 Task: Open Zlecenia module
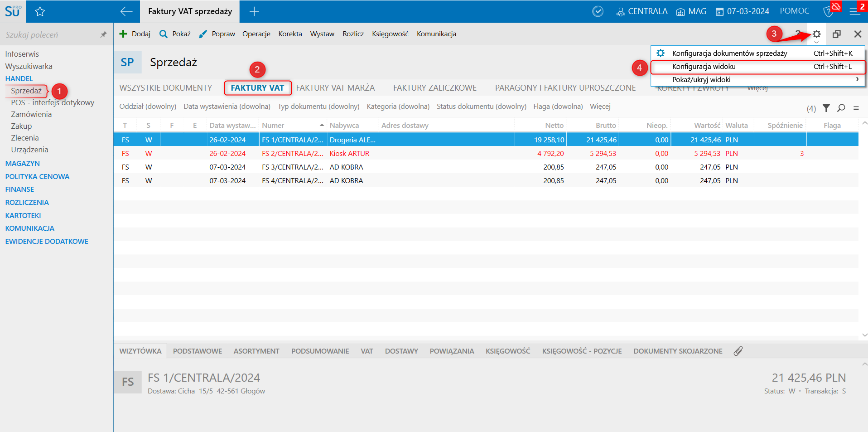pos(25,138)
